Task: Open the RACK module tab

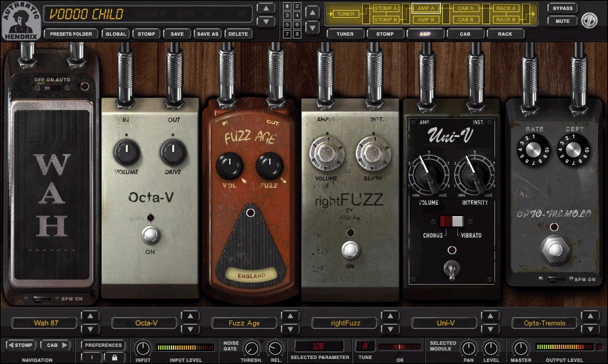Action: click(x=505, y=34)
